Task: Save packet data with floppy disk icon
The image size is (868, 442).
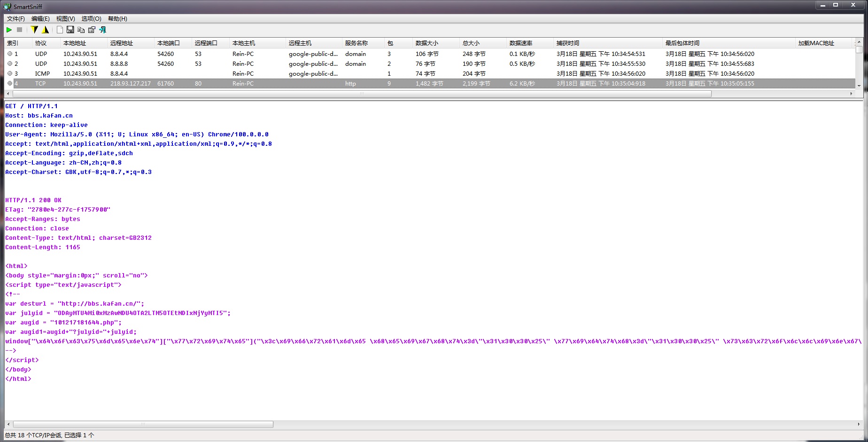Action: (70, 30)
